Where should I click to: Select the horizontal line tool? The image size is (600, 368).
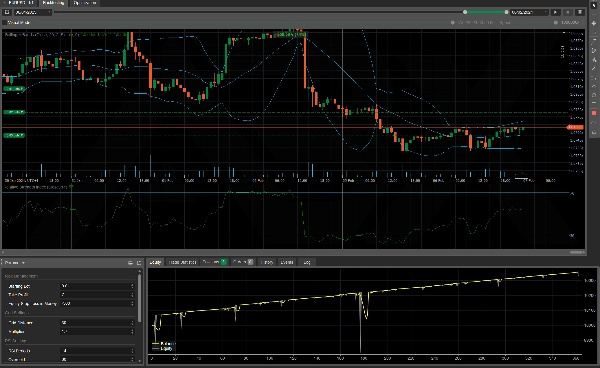(594, 103)
